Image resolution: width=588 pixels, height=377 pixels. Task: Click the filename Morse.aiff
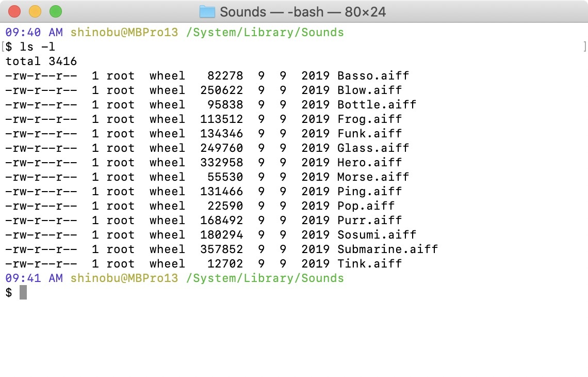coord(373,177)
